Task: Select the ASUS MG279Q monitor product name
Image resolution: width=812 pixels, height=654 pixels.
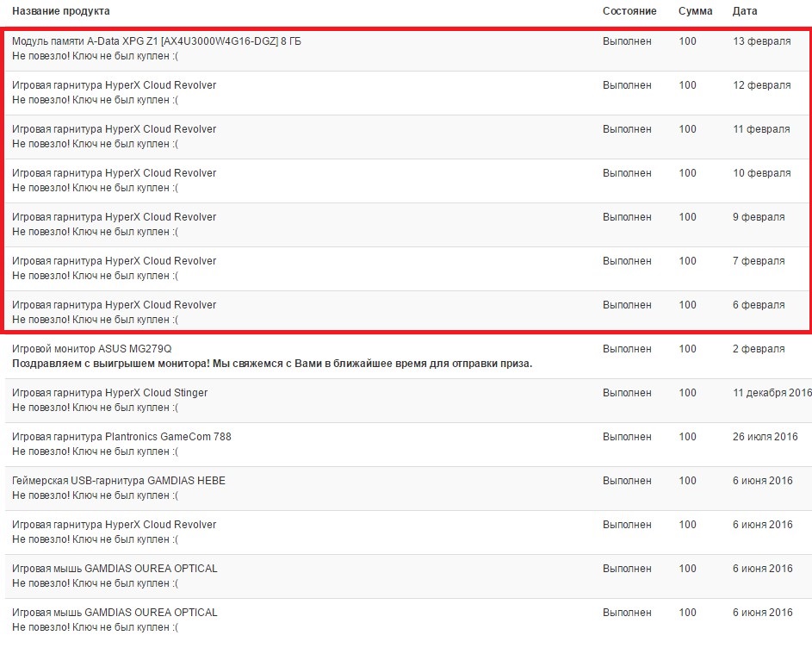Action: [x=91, y=349]
